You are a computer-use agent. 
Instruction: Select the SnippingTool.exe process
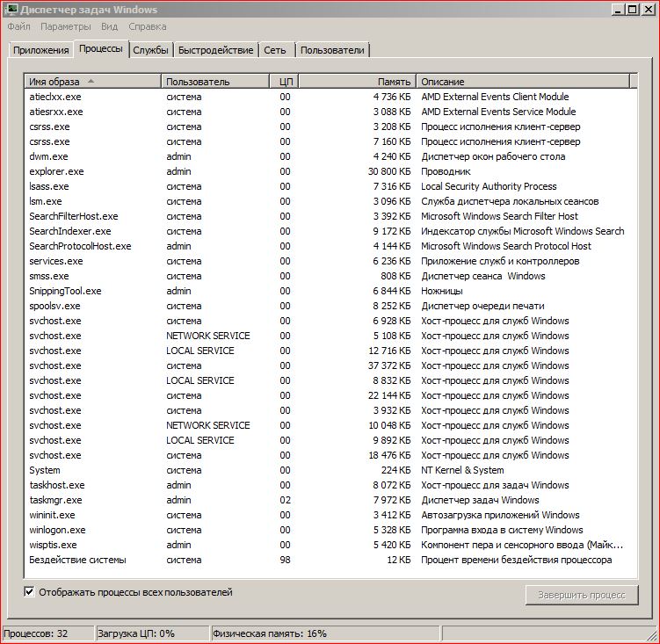[x=65, y=291]
